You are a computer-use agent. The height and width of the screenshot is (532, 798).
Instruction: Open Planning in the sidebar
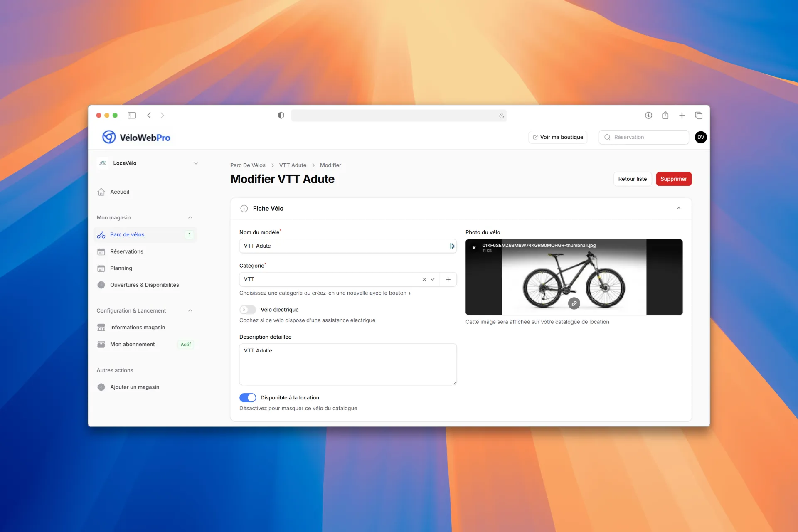coord(121,268)
